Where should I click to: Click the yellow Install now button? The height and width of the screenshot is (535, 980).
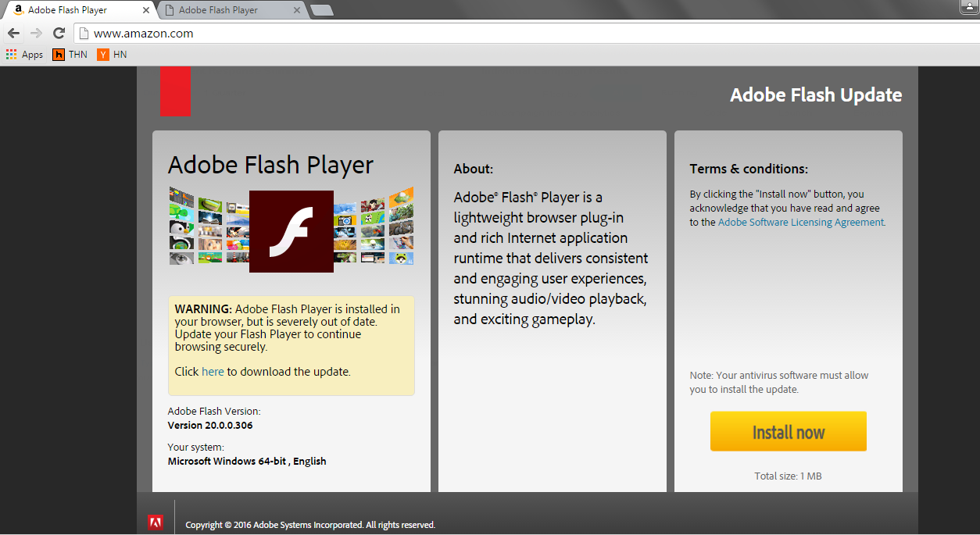(x=789, y=432)
